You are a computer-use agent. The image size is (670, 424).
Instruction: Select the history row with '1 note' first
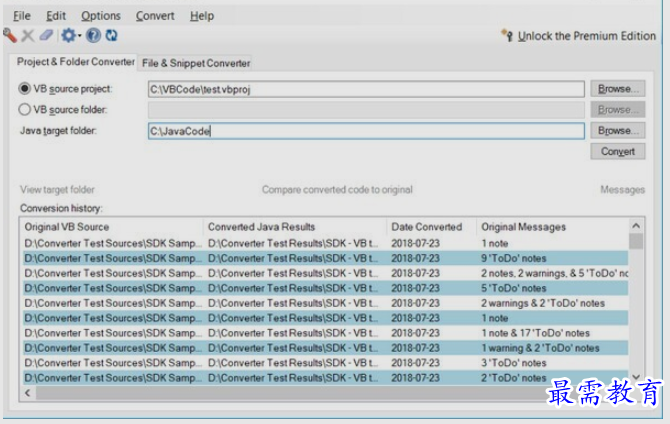point(326,243)
